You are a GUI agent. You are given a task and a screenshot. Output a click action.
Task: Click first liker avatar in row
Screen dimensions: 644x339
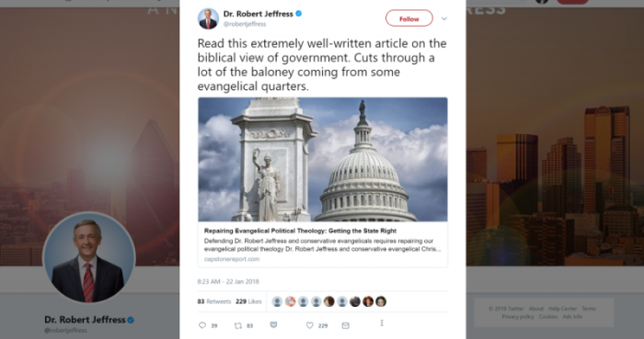pos(277,301)
